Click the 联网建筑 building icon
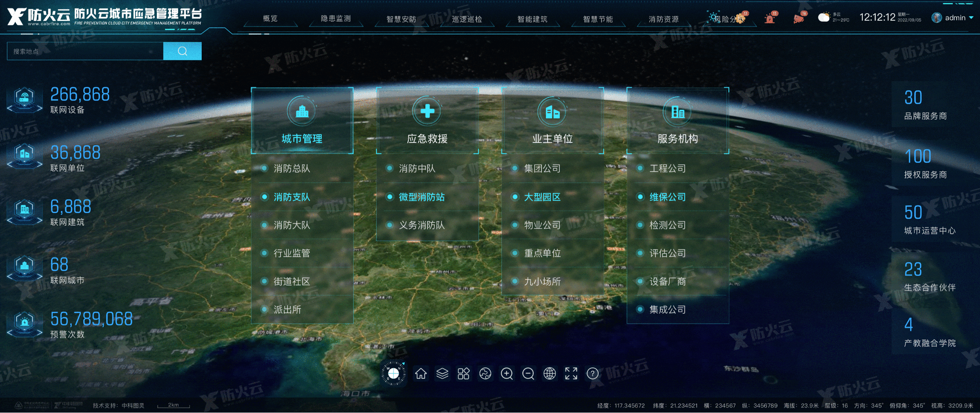This screenshot has height=413, width=980. [x=24, y=211]
